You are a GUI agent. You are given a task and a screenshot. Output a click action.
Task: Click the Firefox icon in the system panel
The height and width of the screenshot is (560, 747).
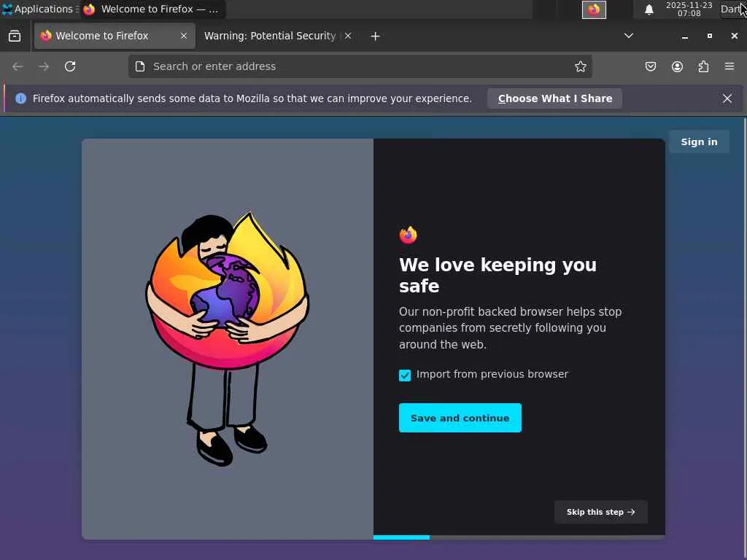pos(594,9)
